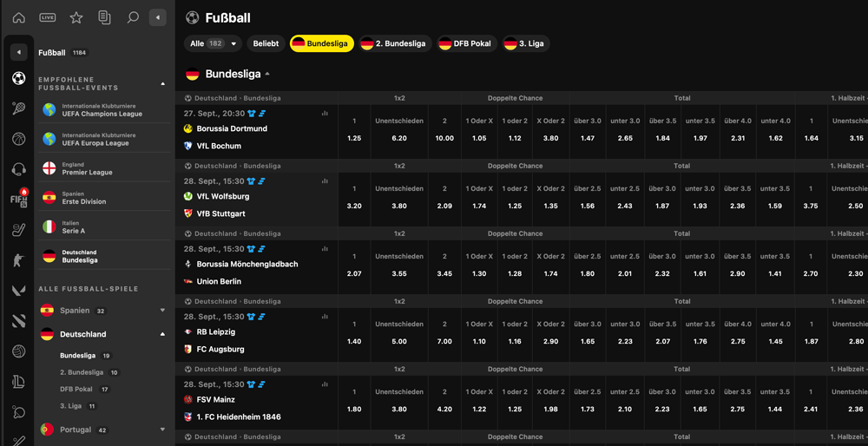Expand the Spanien country list
The width and height of the screenshot is (868, 446).
(x=163, y=311)
